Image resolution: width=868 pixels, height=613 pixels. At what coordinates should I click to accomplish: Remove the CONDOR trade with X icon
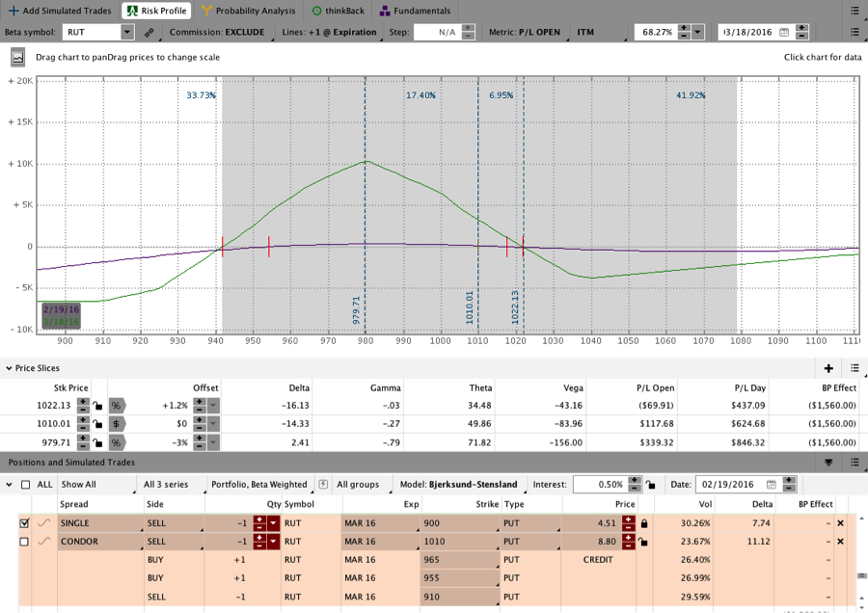(x=840, y=542)
